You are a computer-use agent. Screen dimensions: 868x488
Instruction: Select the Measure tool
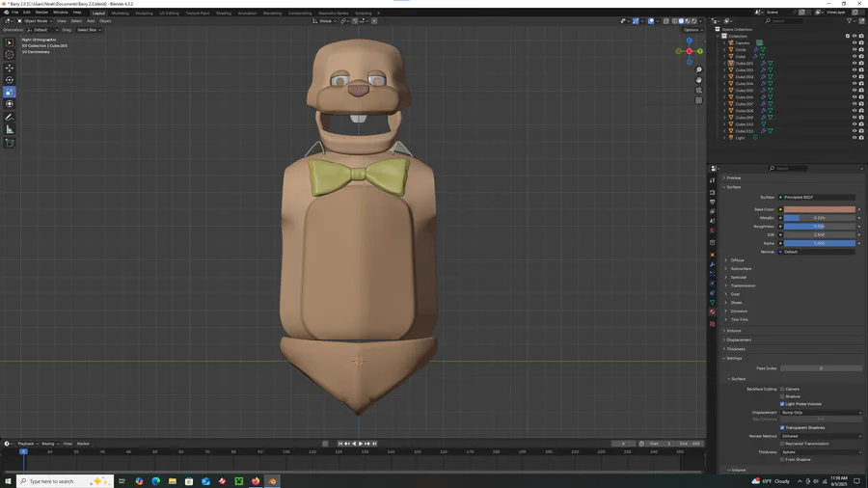pyautogui.click(x=10, y=129)
